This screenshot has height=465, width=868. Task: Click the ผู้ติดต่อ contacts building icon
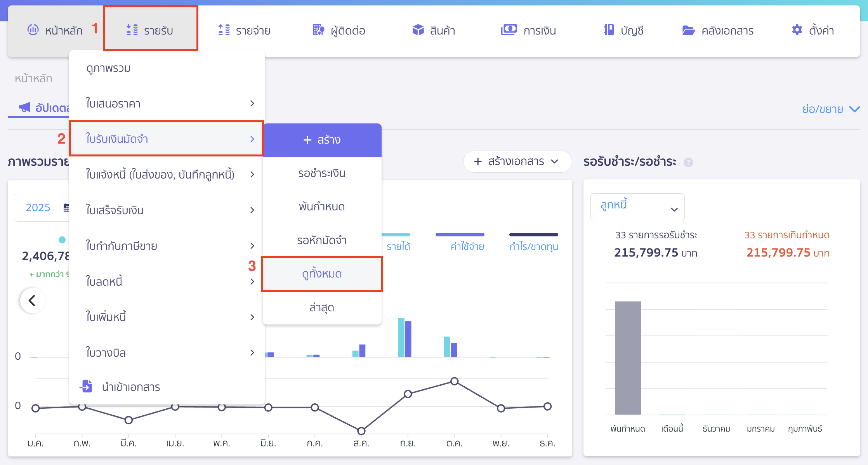318,30
